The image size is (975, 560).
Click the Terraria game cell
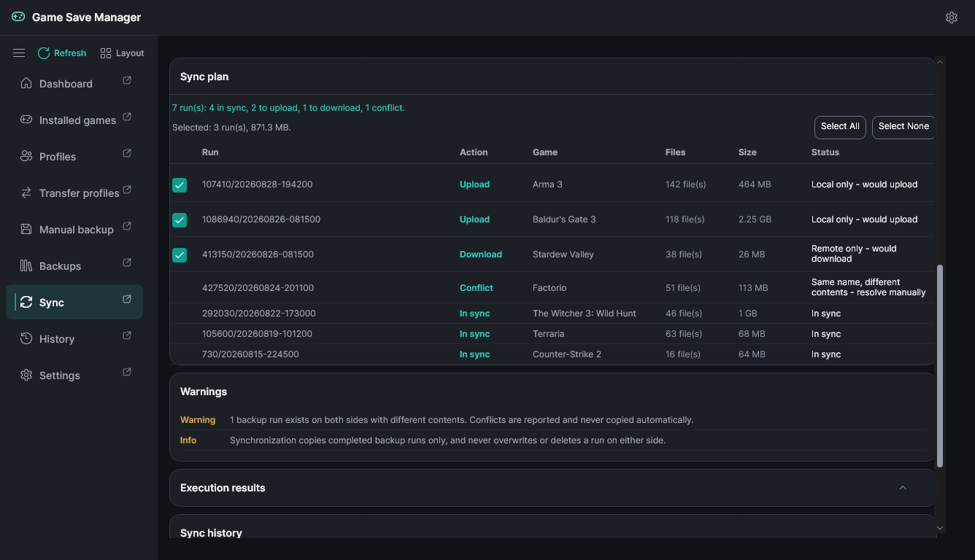click(549, 334)
